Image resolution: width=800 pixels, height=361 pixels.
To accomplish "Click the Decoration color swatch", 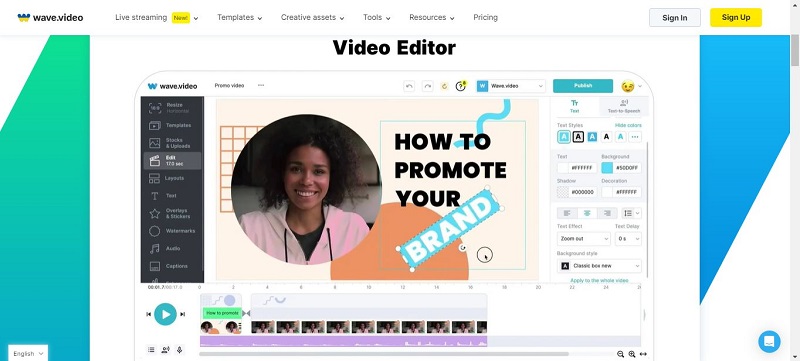I will [607, 192].
